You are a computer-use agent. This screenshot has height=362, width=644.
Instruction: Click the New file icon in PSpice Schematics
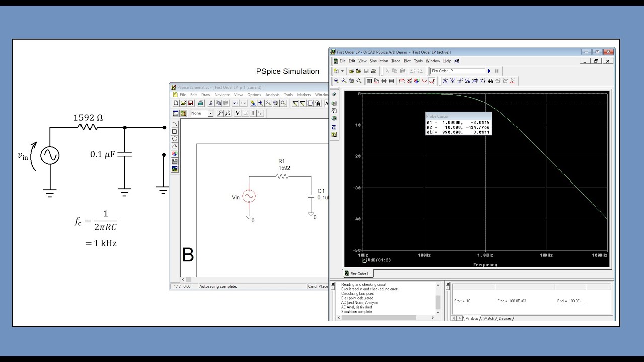(x=176, y=103)
